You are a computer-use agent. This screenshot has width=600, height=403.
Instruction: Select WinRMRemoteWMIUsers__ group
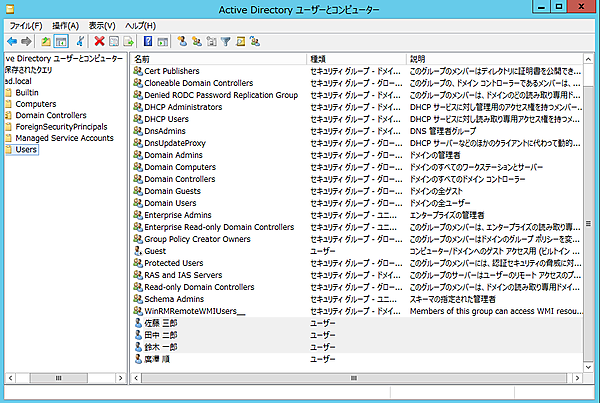(194, 311)
